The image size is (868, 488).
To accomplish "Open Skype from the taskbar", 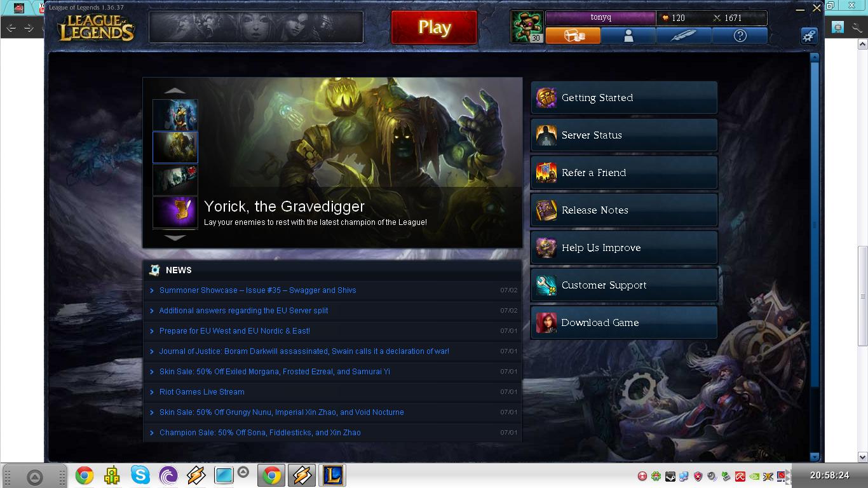I will tap(140, 475).
